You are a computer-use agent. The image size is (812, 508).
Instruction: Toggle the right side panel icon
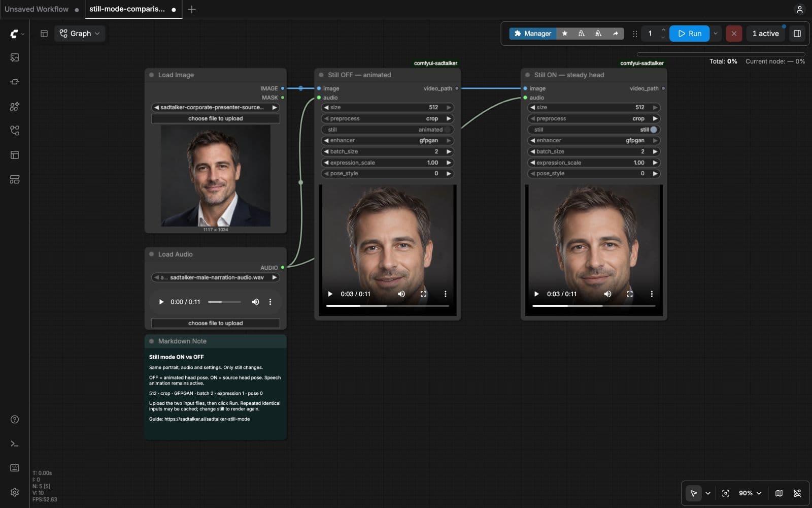(x=797, y=34)
